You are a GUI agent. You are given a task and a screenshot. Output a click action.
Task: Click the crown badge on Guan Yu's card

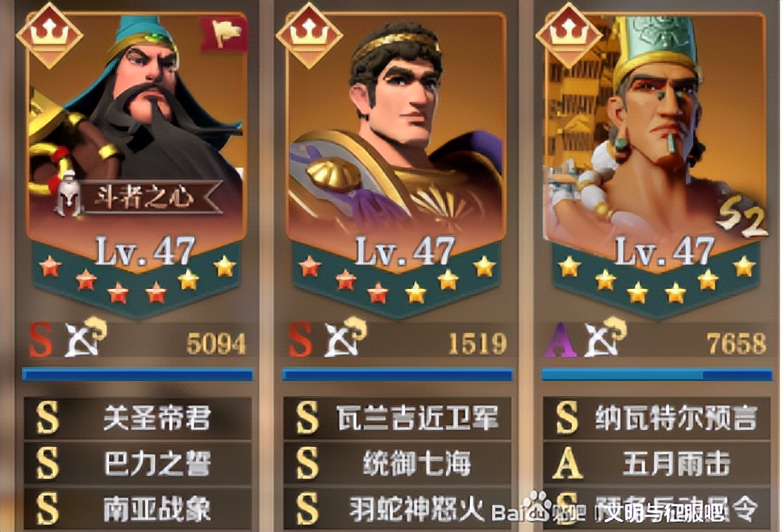click(x=49, y=35)
